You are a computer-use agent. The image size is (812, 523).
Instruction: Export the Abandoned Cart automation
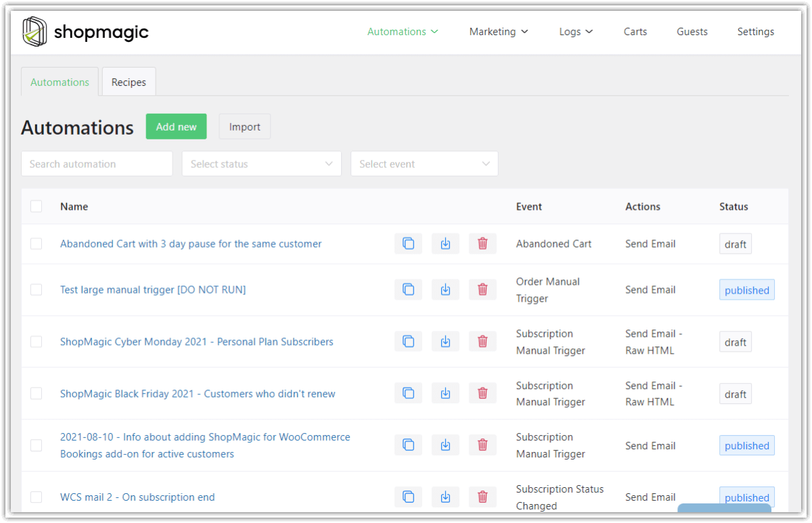[x=445, y=243]
